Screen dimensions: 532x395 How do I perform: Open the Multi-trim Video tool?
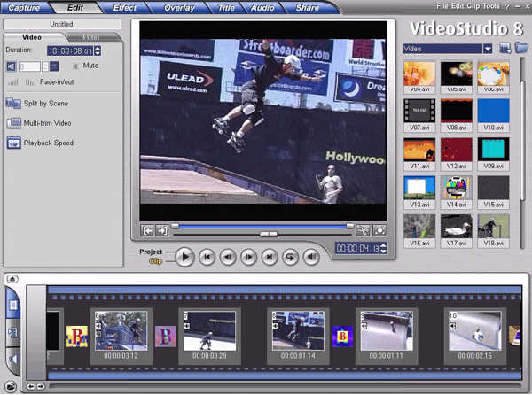tap(47, 123)
